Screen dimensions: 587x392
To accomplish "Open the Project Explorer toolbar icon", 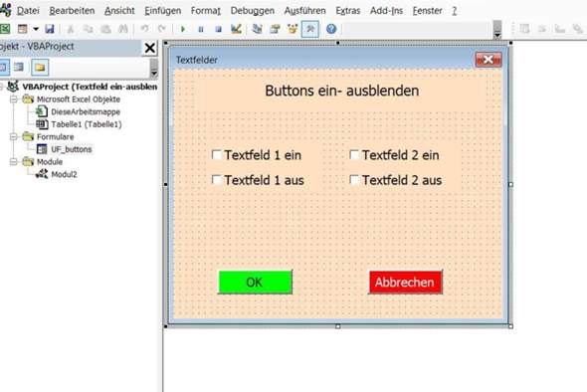I will coord(258,29).
